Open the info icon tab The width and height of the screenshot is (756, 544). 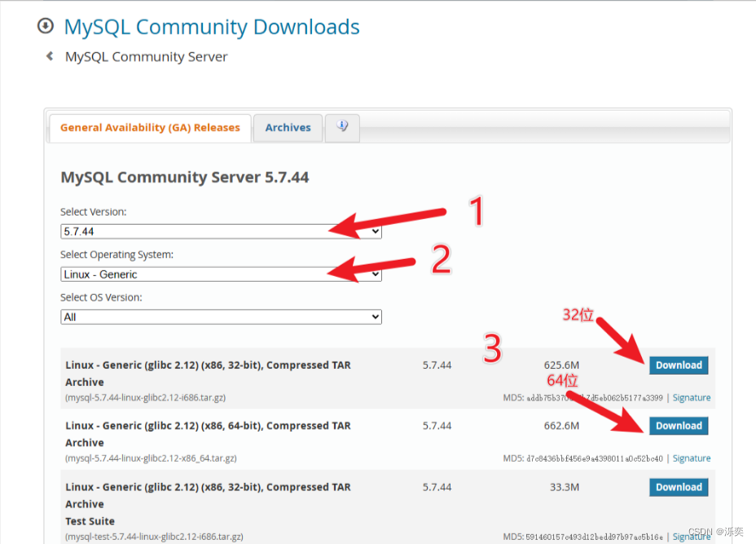[342, 128]
